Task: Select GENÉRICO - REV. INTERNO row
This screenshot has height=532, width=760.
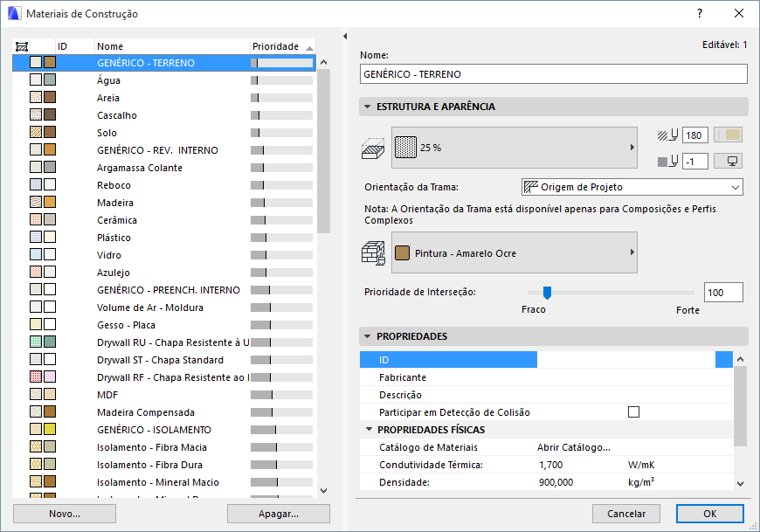Action: (164, 149)
